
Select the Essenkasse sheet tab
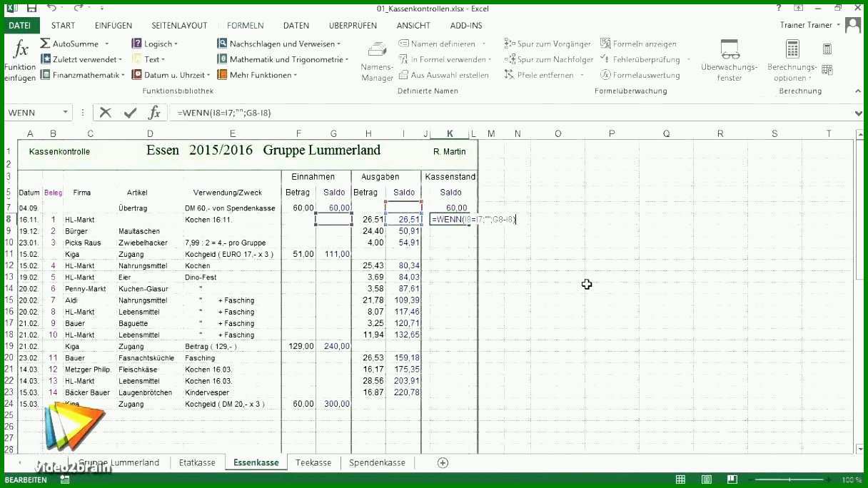point(256,462)
